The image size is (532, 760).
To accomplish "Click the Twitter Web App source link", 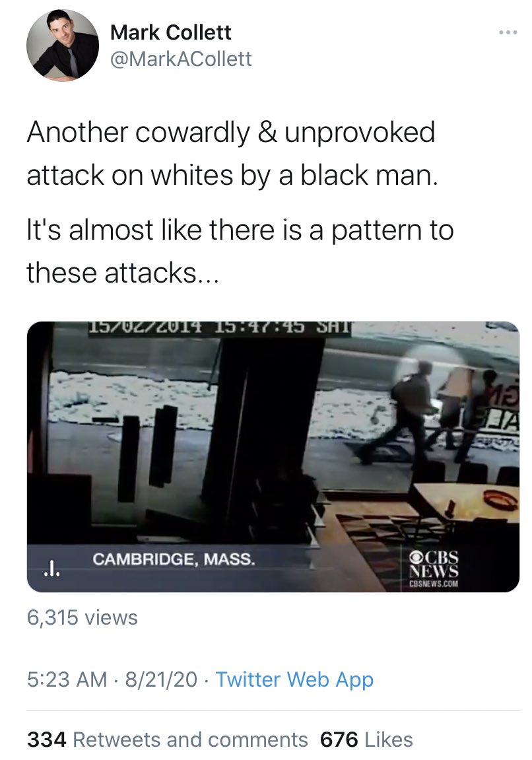I will pos(294,679).
